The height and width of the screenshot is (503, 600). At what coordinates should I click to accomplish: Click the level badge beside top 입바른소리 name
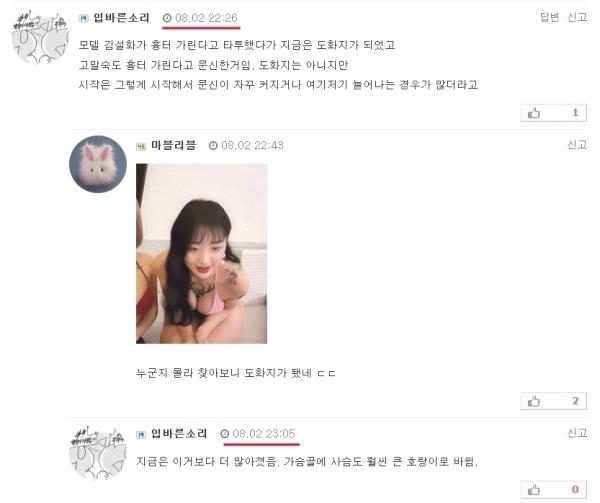click(83, 18)
